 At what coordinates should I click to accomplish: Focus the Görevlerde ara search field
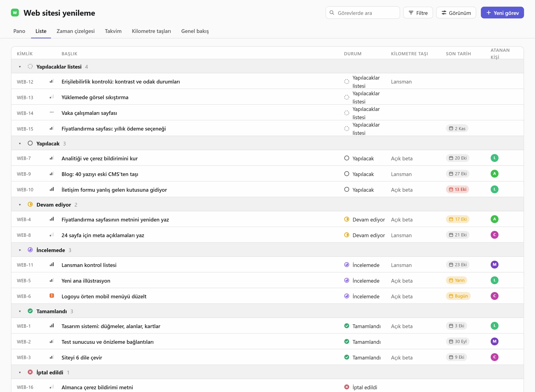[x=363, y=13]
